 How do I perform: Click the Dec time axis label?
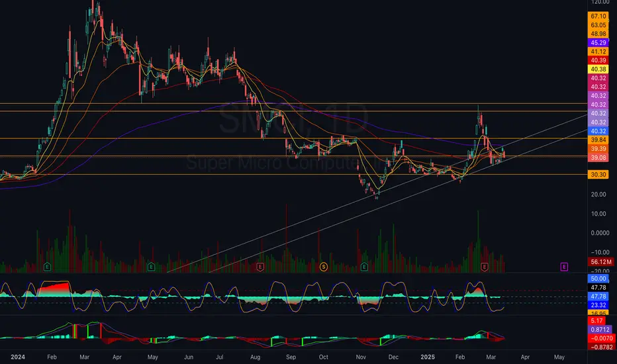pyautogui.click(x=393, y=357)
